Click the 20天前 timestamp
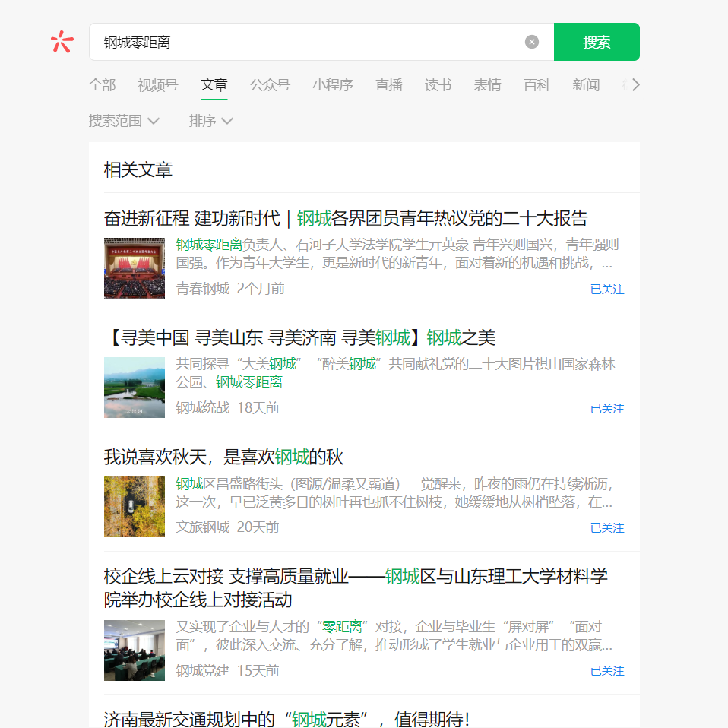 click(258, 527)
